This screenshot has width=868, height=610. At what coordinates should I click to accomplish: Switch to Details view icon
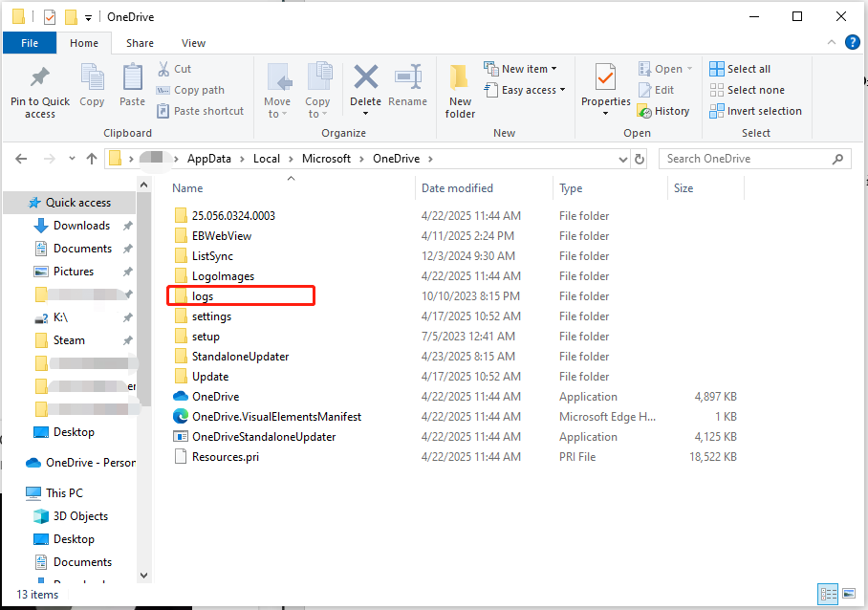pos(828,594)
